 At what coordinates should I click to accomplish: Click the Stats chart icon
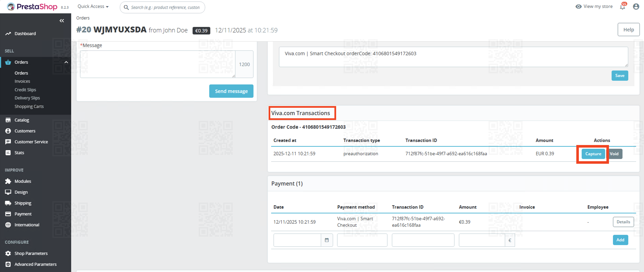[x=8, y=153]
